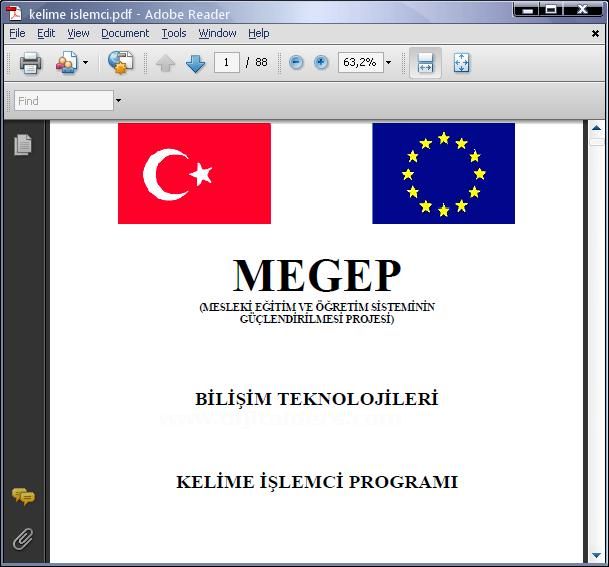Maximize the Adobe Reader window
This screenshot has width=609, height=567.
point(551,9)
